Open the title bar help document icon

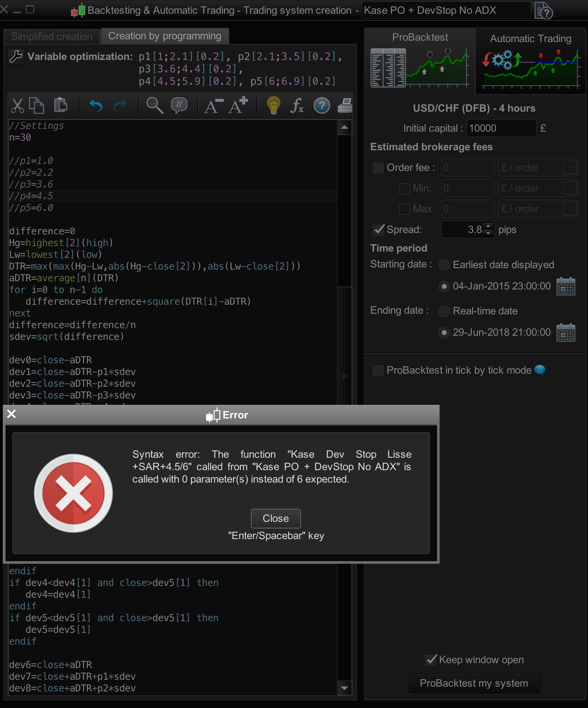click(x=544, y=10)
